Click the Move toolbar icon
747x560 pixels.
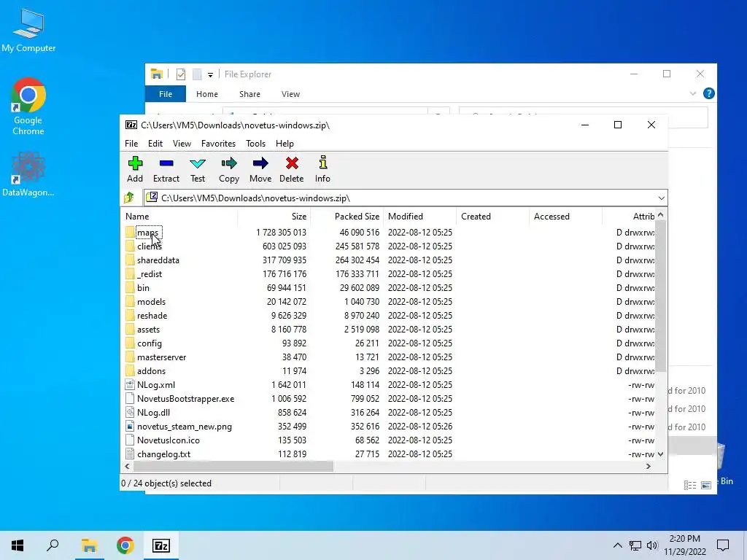[260, 163]
